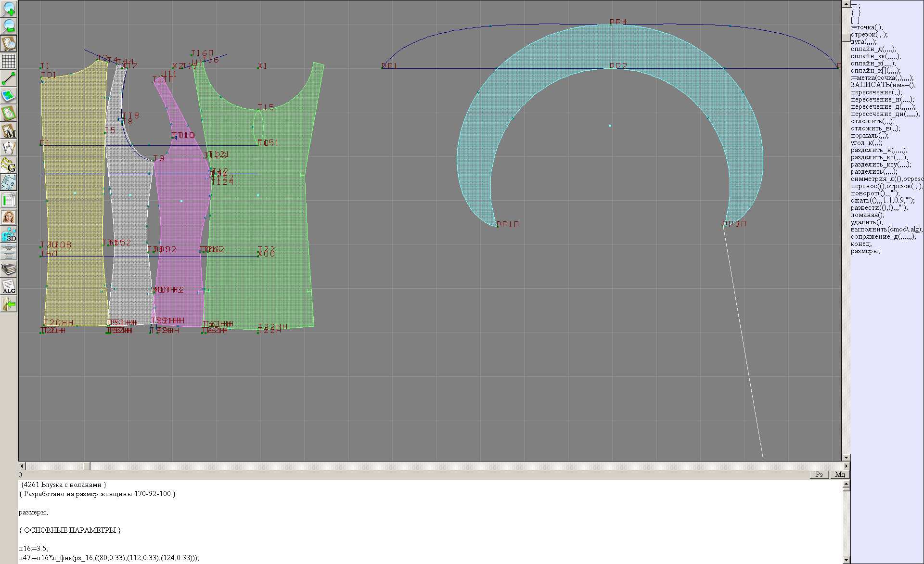
Task: Select the compass measuring tool icon
Action: (9, 148)
